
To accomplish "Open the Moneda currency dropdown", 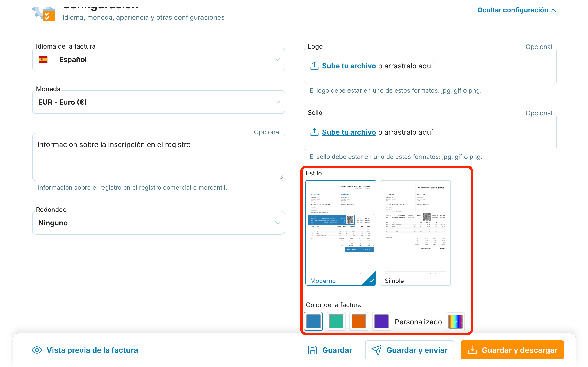I will coord(158,102).
